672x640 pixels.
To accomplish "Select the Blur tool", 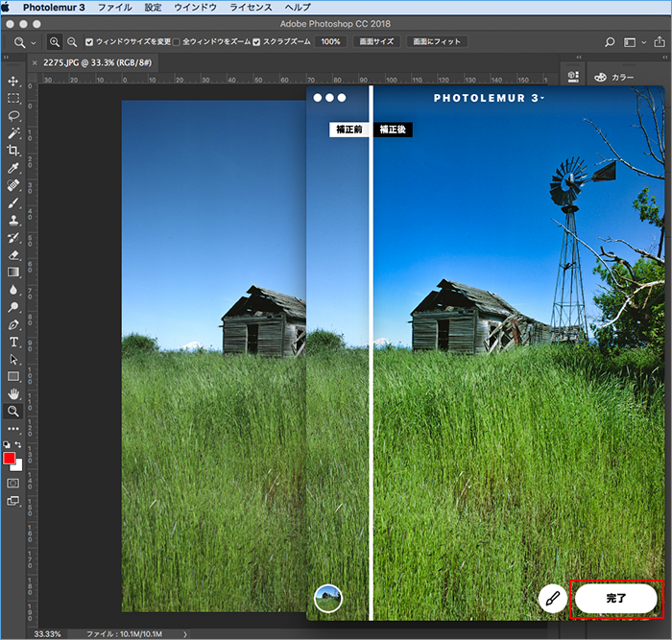I will pos(13,290).
